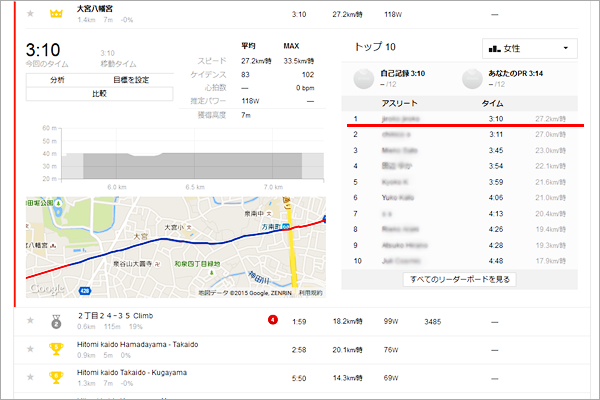The width and height of the screenshot is (600, 400).
Task: Click the large 3:10 今回のタイム value
Action: [43, 50]
